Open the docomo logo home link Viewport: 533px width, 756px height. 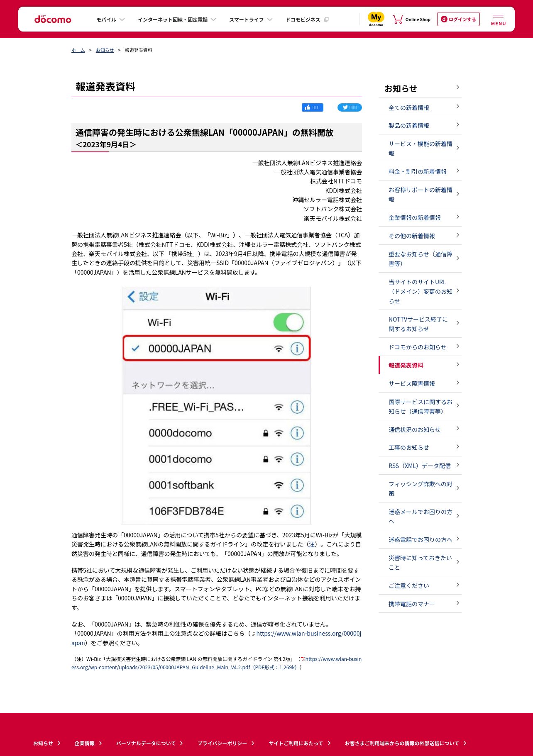click(53, 19)
